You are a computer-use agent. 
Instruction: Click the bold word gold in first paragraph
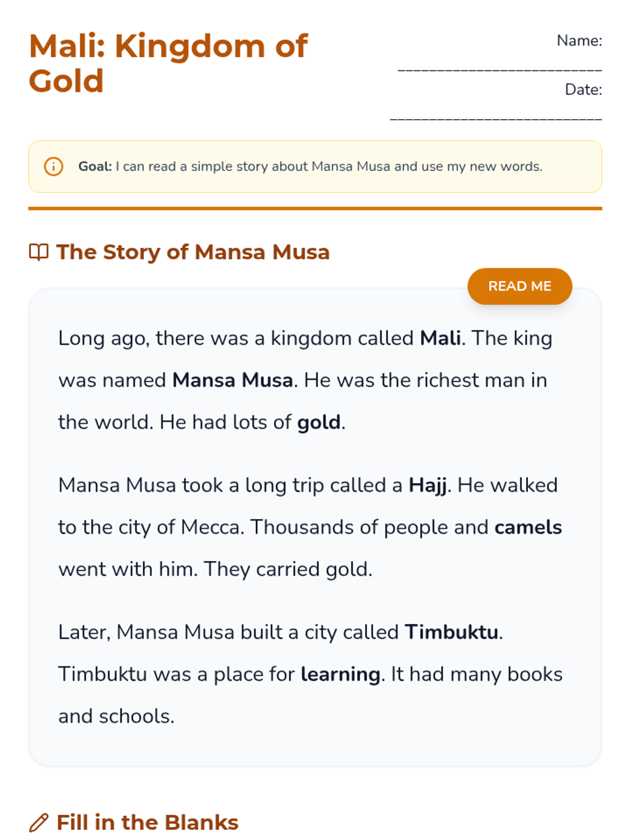(x=319, y=422)
